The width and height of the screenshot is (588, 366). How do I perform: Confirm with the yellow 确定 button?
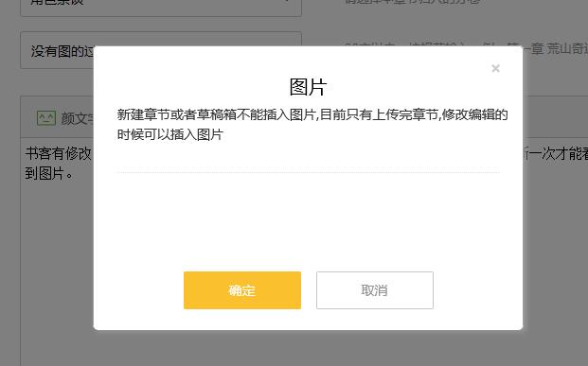click(242, 290)
